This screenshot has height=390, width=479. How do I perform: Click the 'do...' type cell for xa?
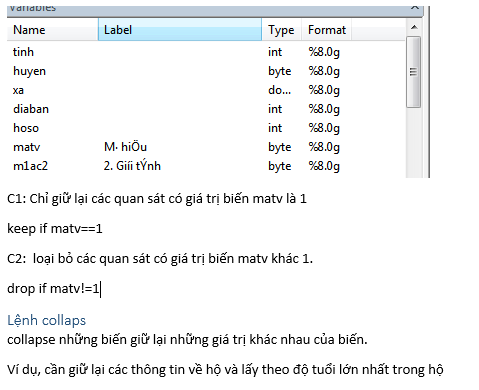280,90
